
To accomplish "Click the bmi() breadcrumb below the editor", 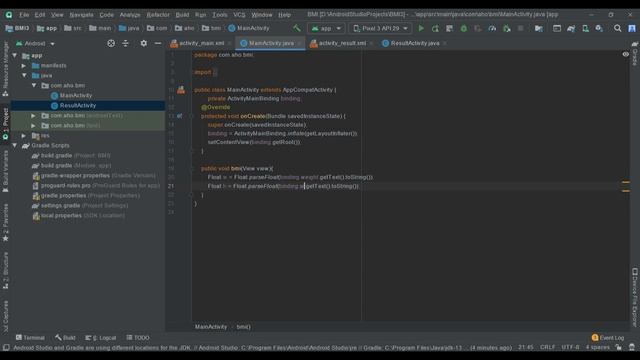I will [x=244, y=327].
